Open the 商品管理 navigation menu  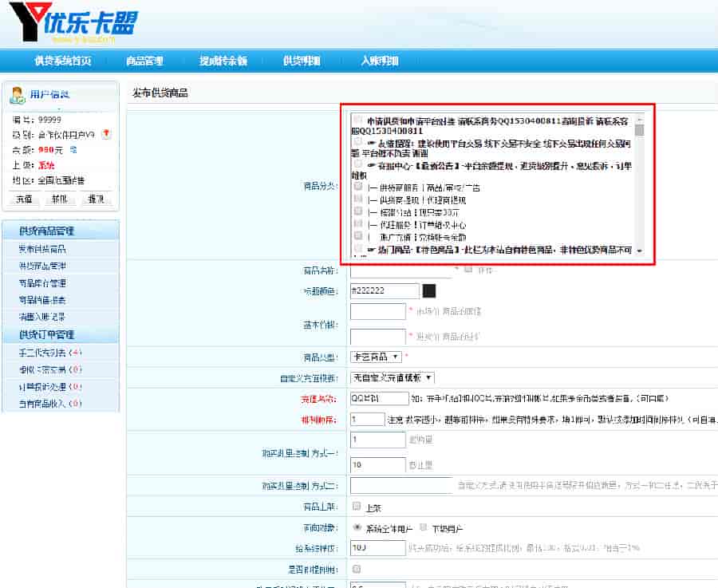click(x=144, y=61)
